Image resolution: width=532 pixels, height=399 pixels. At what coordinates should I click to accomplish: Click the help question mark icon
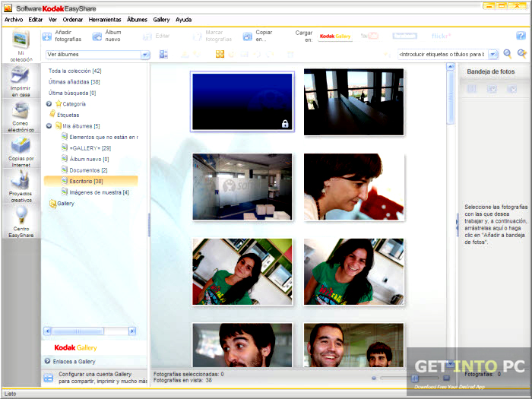pyautogui.click(x=521, y=35)
